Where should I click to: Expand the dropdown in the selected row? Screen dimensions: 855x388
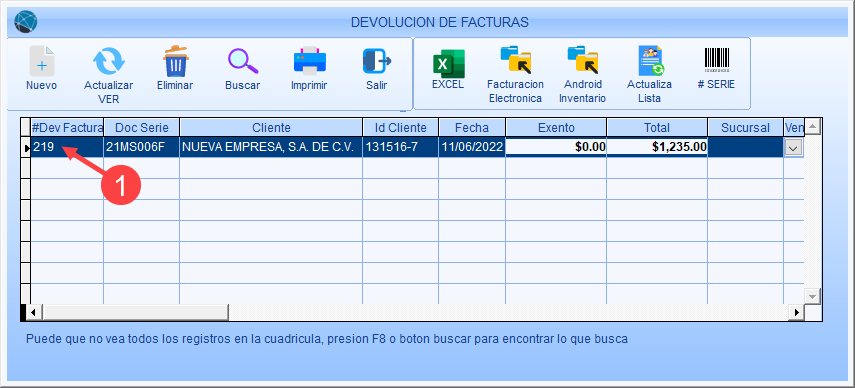(793, 147)
